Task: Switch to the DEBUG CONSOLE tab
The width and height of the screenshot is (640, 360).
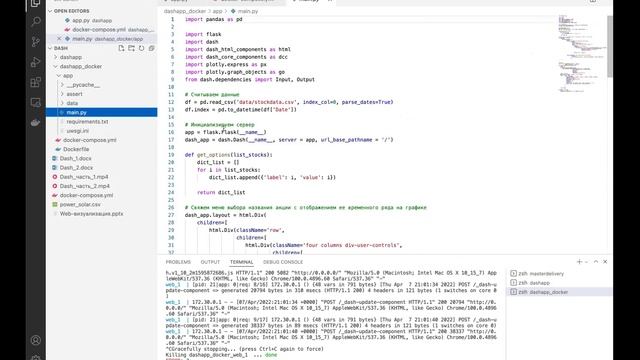Action: pyautogui.click(x=283, y=262)
